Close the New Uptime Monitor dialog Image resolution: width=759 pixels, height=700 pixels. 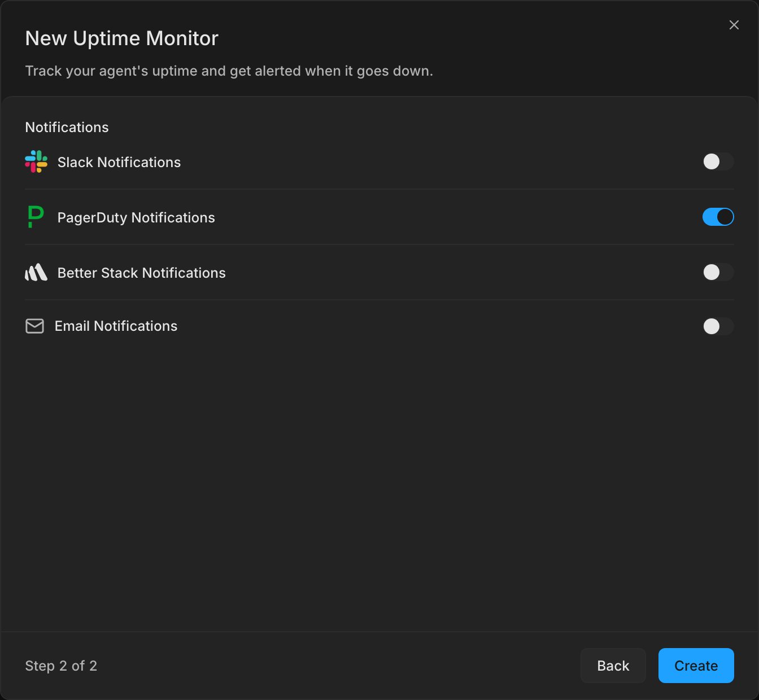tap(734, 25)
